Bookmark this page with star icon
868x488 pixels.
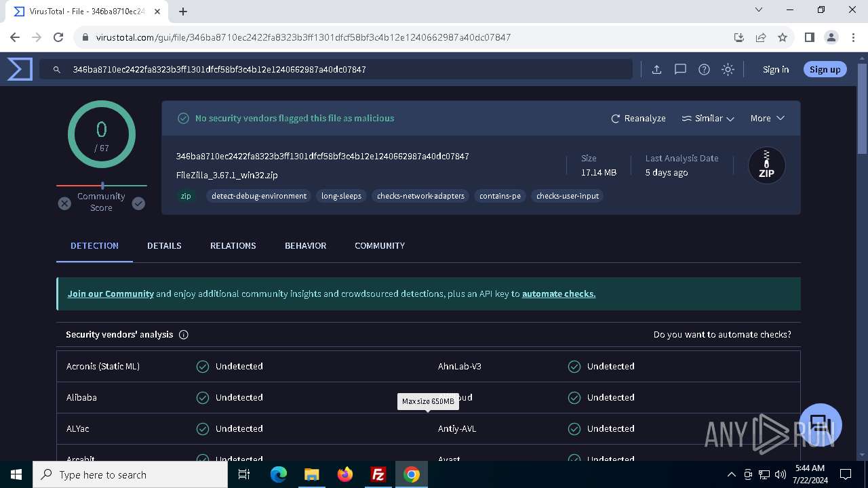(783, 37)
